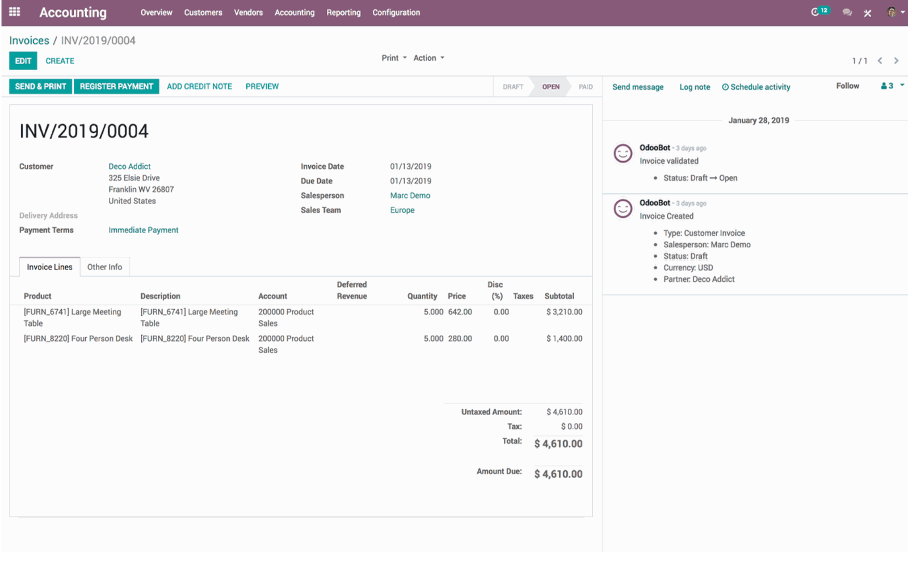Sort by the Price column header

tap(456, 296)
